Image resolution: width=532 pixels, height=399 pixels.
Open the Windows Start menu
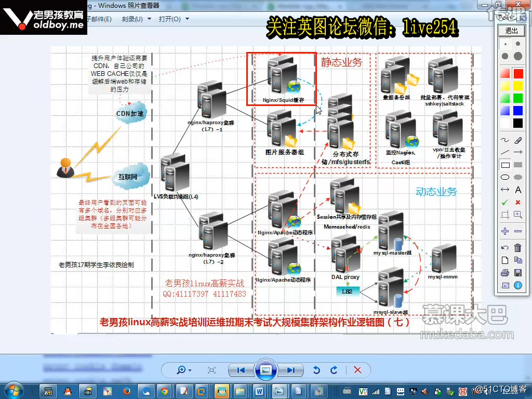[14, 391]
